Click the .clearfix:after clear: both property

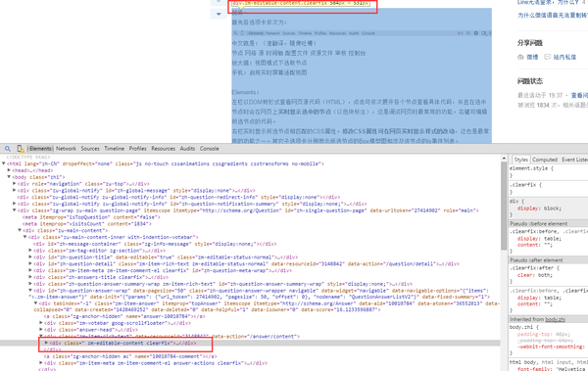[535, 275]
